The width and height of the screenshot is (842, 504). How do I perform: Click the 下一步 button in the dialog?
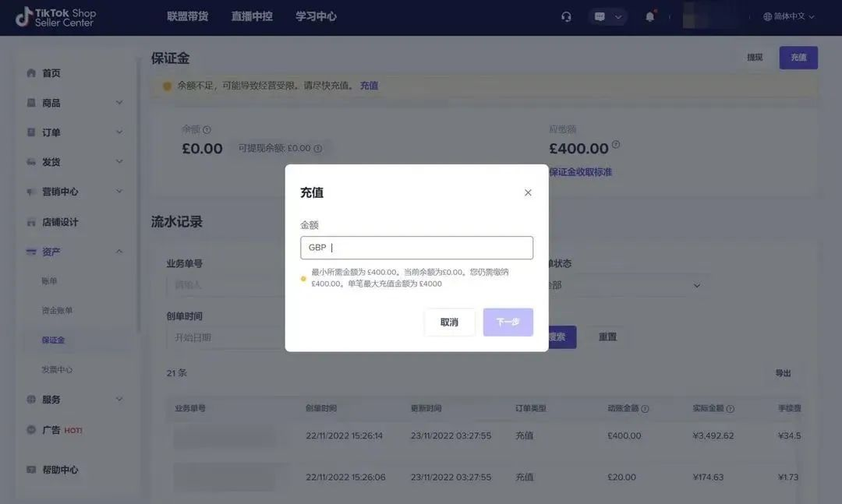[x=508, y=322]
